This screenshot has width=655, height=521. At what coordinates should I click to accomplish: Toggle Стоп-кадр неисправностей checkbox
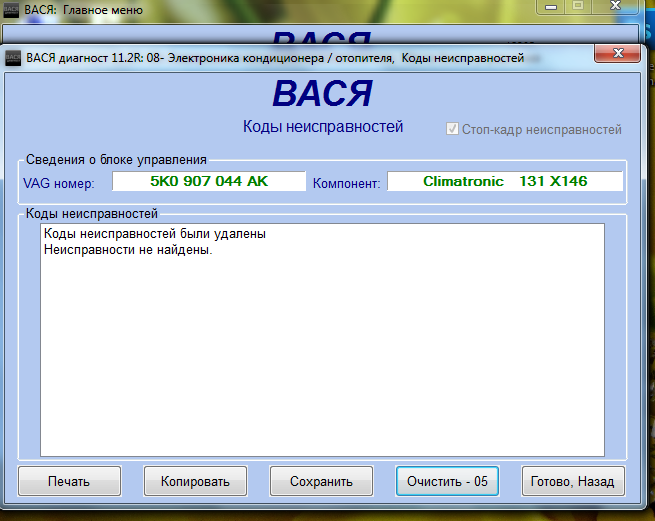[452, 129]
